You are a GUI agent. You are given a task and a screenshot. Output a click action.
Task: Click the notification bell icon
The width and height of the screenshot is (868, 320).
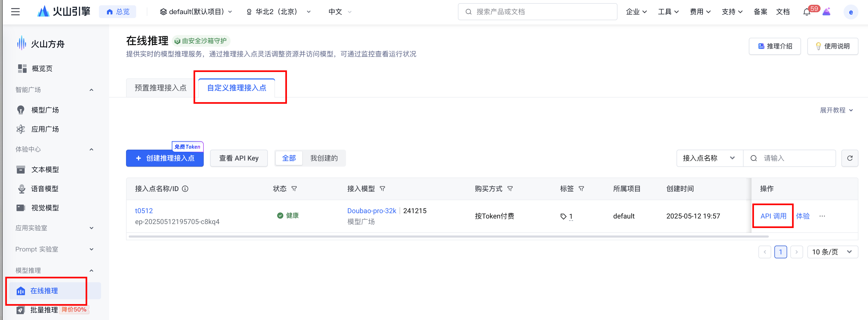point(806,12)
